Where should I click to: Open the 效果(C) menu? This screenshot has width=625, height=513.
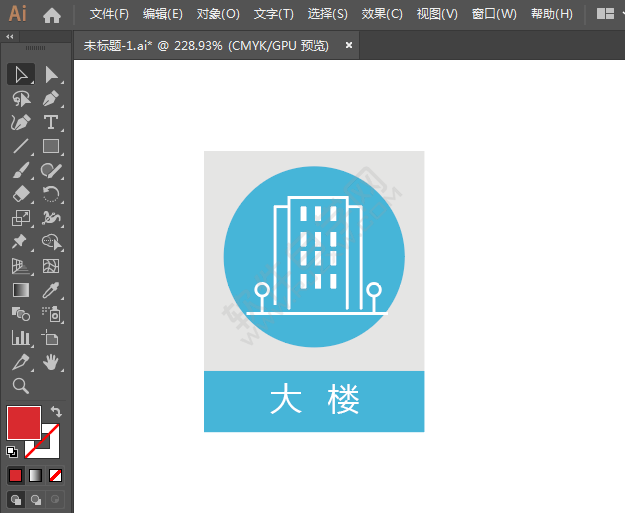click(382, 14)
